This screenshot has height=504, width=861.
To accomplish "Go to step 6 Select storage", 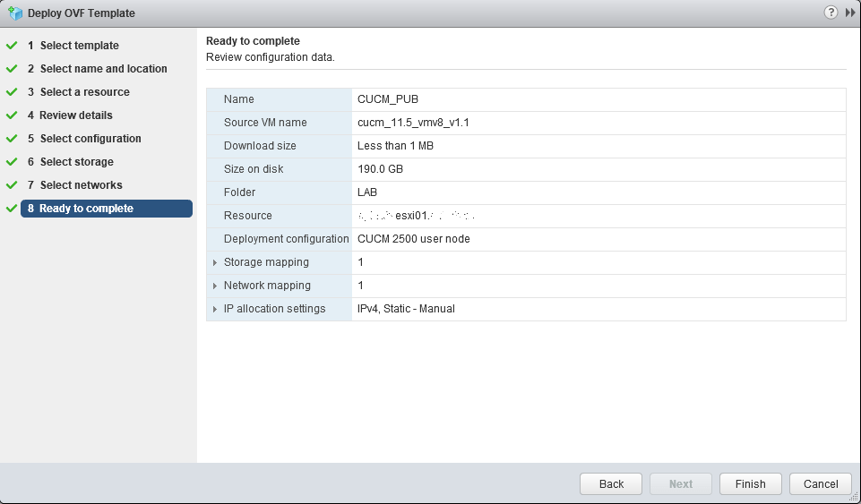I will tap(70, 162).
